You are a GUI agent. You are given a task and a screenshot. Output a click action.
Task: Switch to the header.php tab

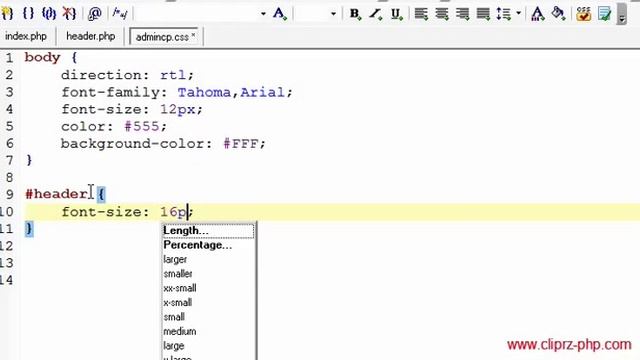tap(91, 36)
